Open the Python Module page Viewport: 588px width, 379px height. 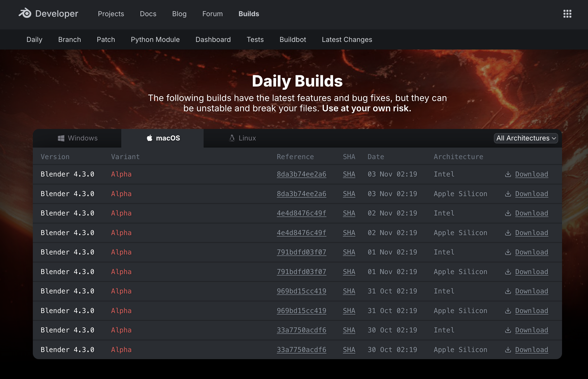pos(155,40)
